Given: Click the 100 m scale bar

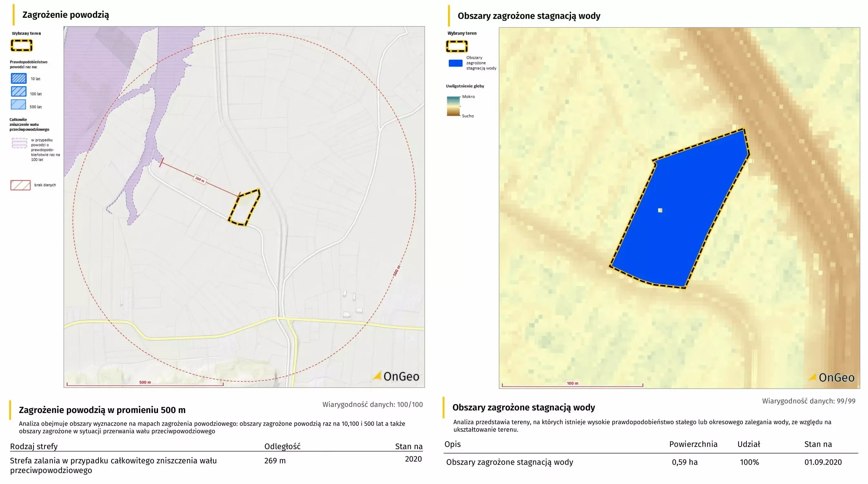Looking at the screenshot, I should 572,384.
